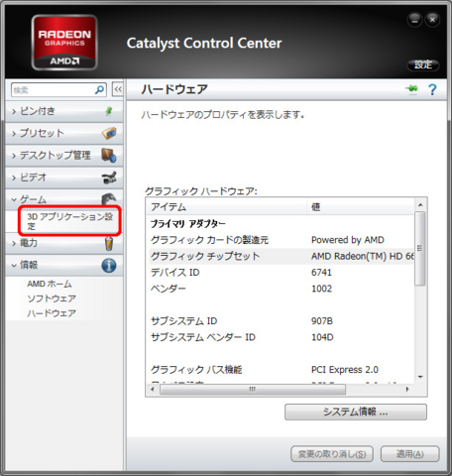Click the 6741 value
Viewport: 452px width, 476px height.
coord(321,273)
